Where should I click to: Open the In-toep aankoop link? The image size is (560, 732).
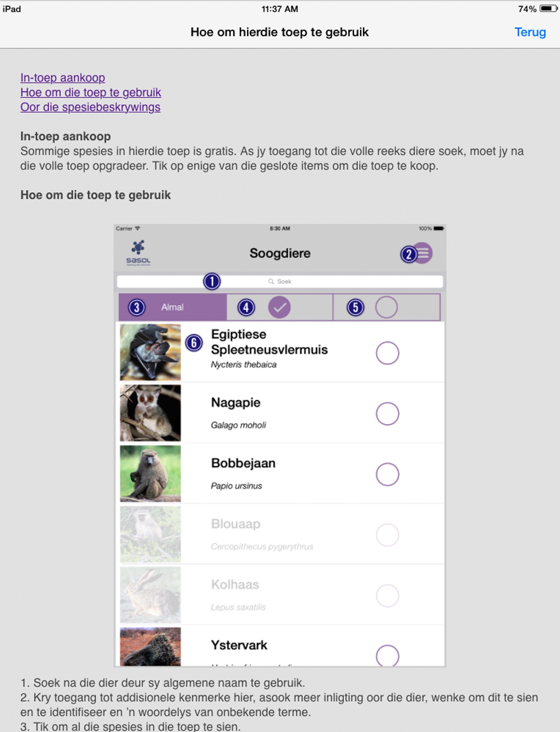point(63,78)
